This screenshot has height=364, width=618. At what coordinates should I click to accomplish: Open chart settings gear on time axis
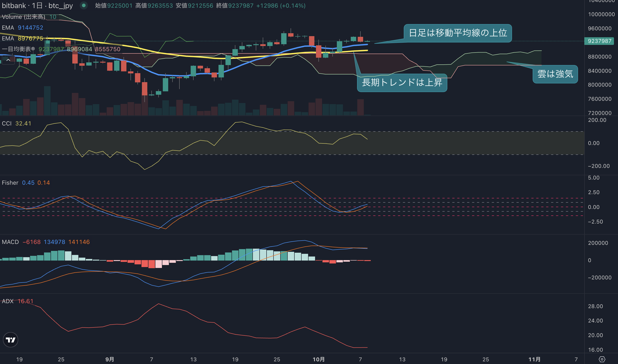(x=602, y=359)
